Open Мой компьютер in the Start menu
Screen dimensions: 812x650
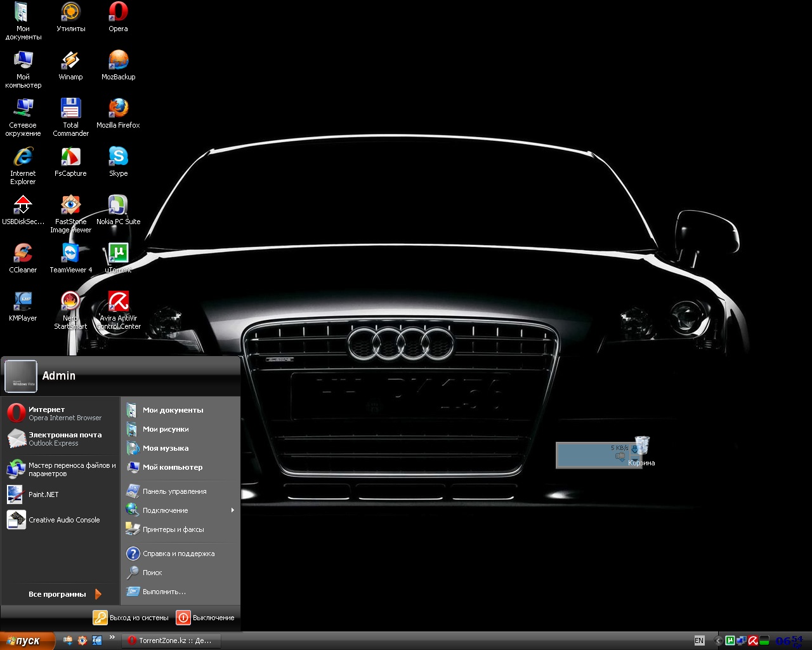point(181,467)
